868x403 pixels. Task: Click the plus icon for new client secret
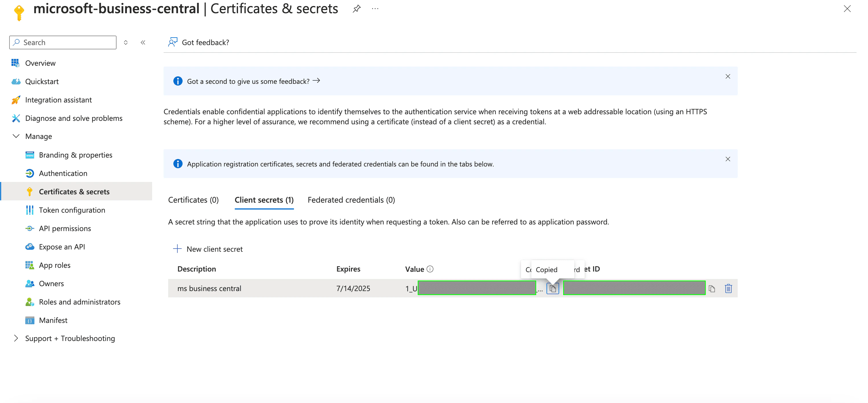click(x=177, y=249)
